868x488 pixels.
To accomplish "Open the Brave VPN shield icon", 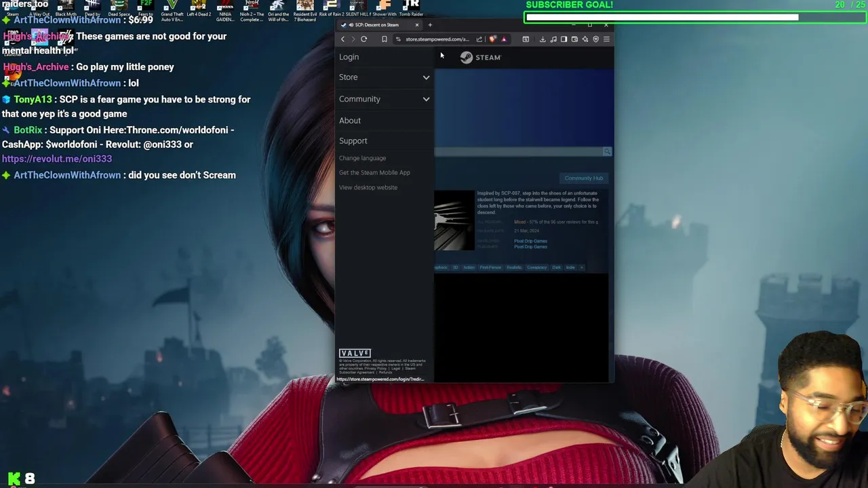I will tap(596, 39).
